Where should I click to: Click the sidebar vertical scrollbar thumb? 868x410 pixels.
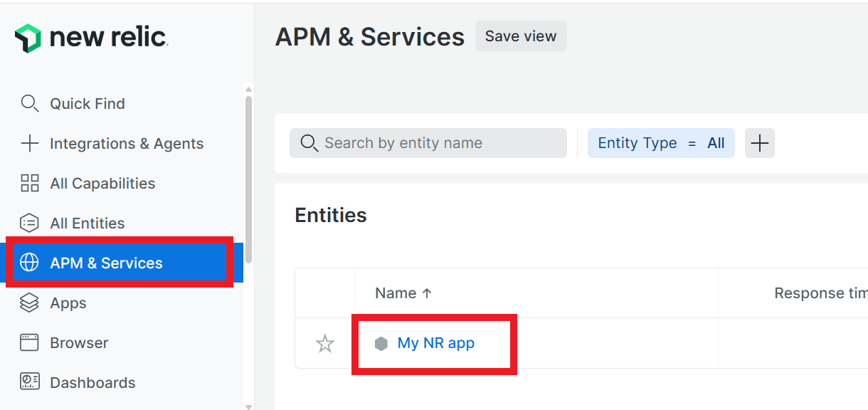248,179
